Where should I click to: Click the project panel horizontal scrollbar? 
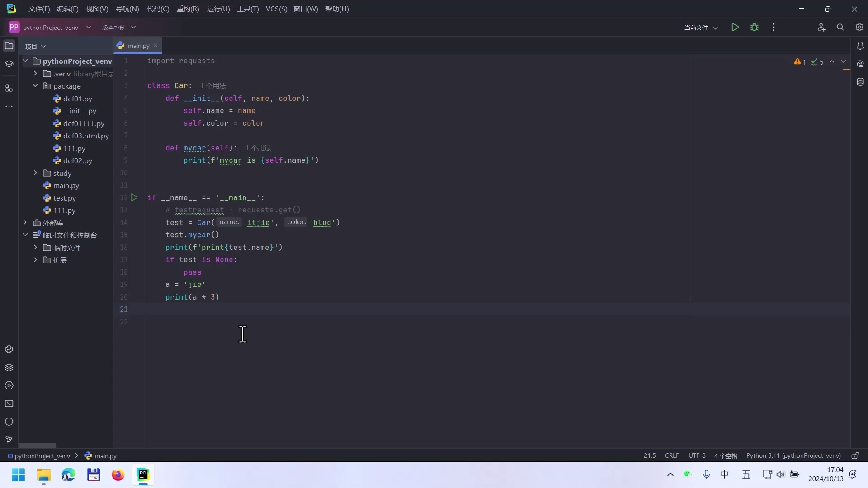(38, 446)
